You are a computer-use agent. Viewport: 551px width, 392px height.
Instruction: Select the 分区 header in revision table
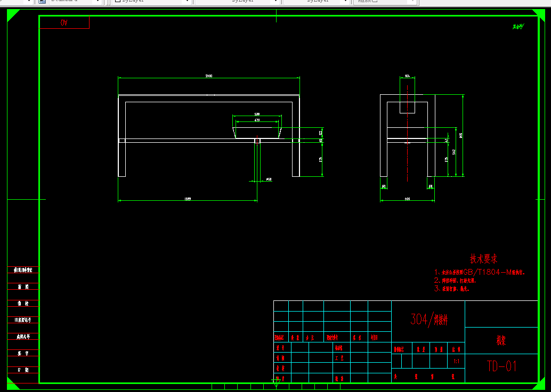[x=310, y=338]
